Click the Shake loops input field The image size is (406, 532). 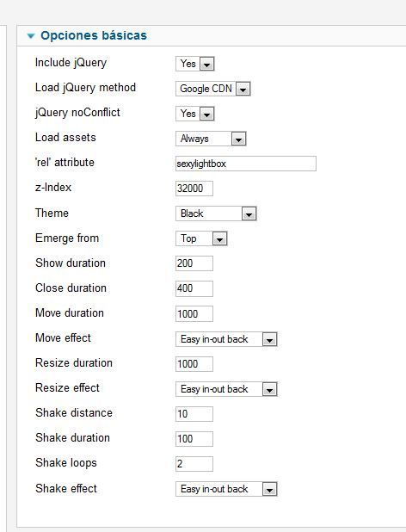[x=194, y=464]
